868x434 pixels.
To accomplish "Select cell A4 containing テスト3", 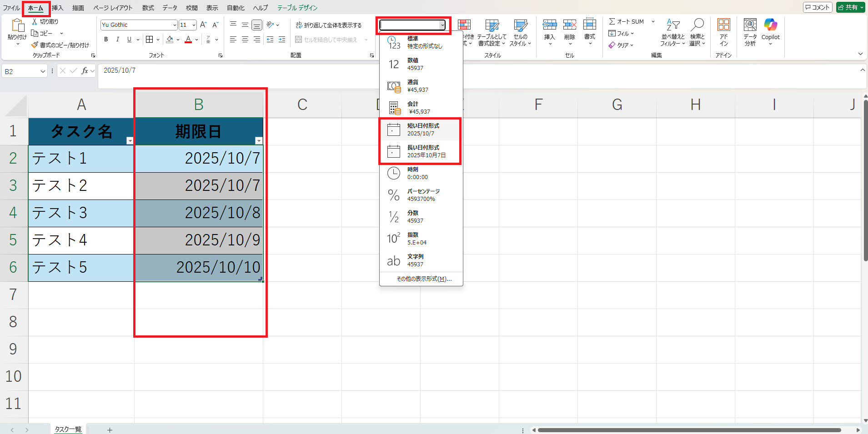I will coord(81,213).
